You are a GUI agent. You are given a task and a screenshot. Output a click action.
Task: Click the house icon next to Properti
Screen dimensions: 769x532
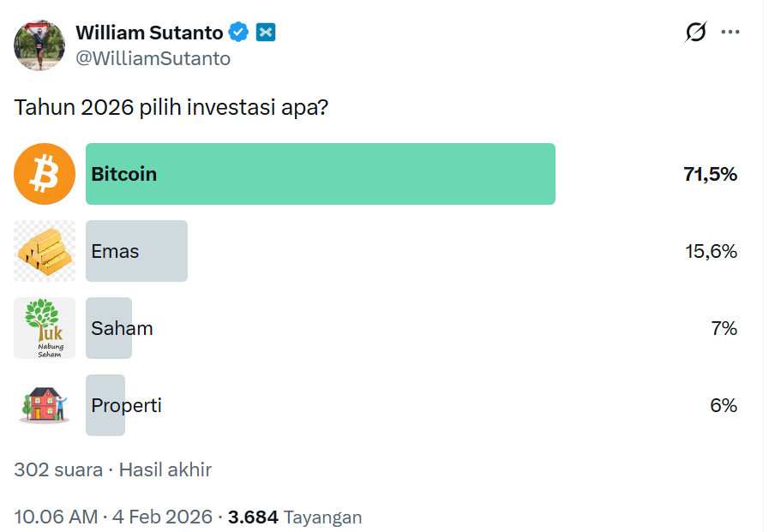(44, 405)
